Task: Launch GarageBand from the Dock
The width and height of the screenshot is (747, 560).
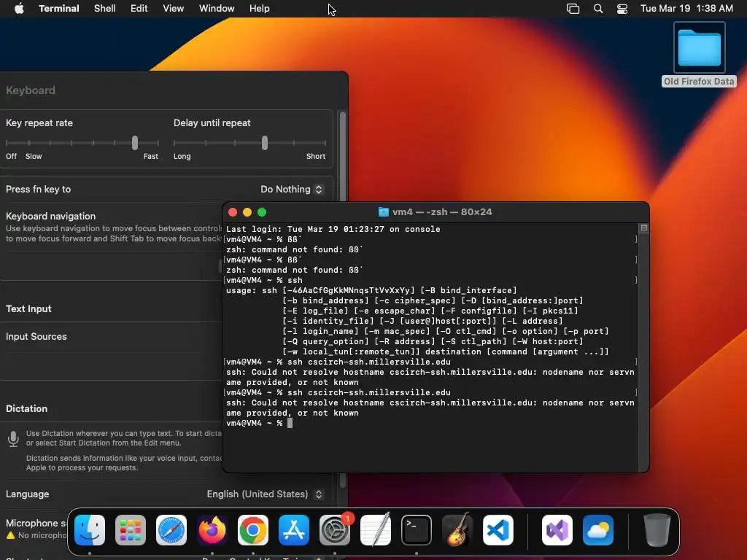Action: point(457,530)
